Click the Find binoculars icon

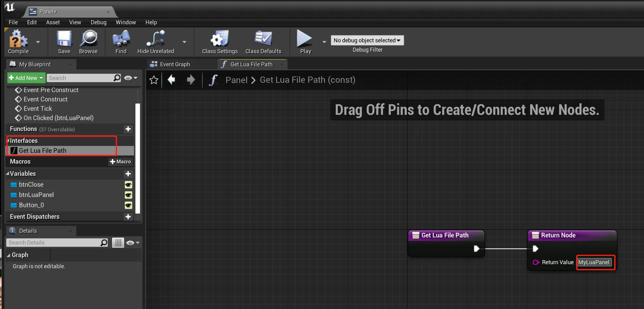point(121,39)
